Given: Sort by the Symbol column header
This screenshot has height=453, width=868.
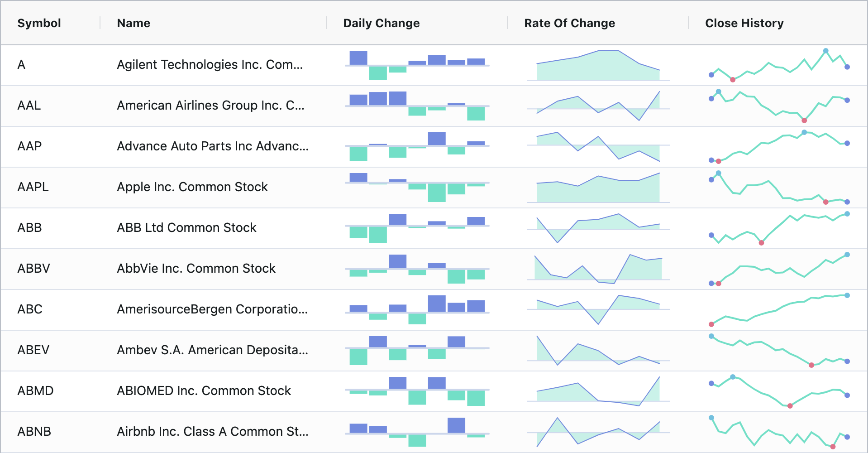Looking at the screenshot, I should pyautogui.click(x=39, y=23).
